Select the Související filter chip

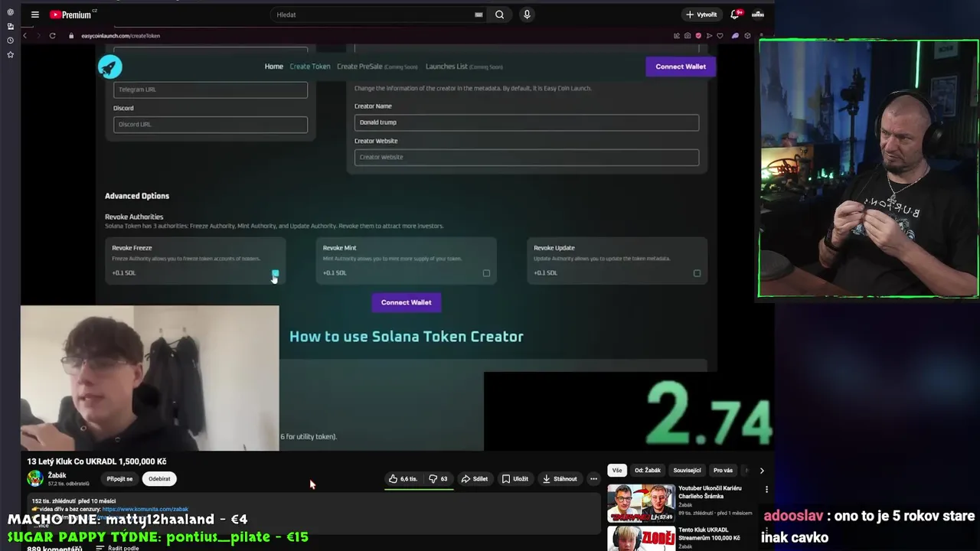(687, 471)
